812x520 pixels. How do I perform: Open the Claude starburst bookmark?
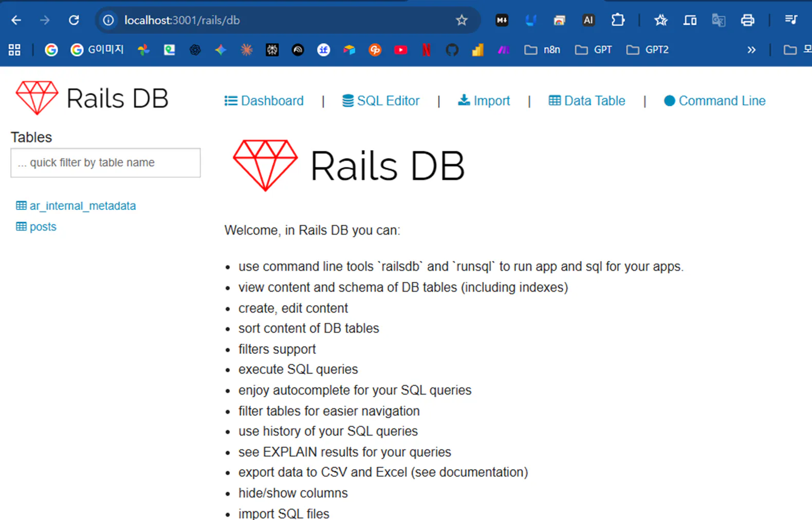pos(247,50)
